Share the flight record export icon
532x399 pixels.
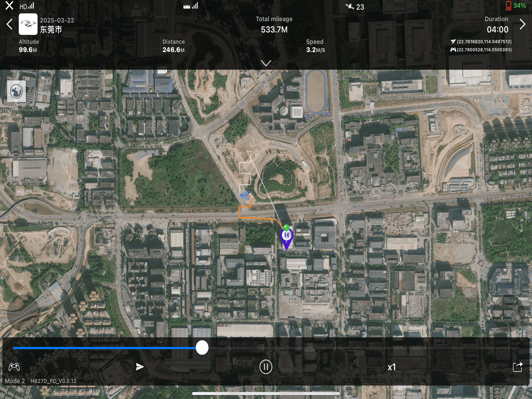[x=518, y=367]
